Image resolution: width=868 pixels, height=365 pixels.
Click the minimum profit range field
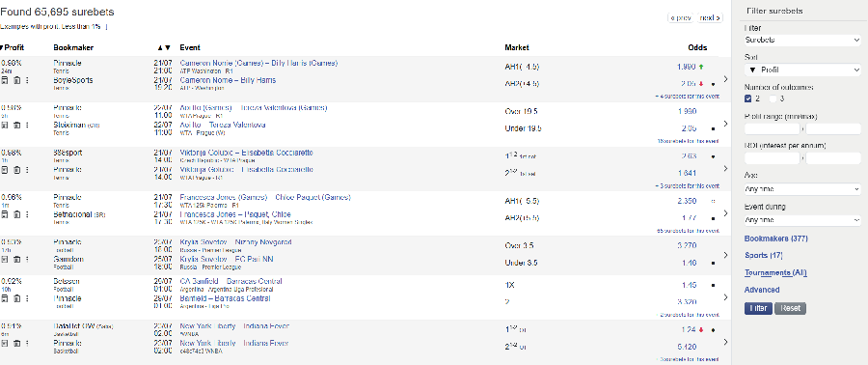click(x=773, y=129)
